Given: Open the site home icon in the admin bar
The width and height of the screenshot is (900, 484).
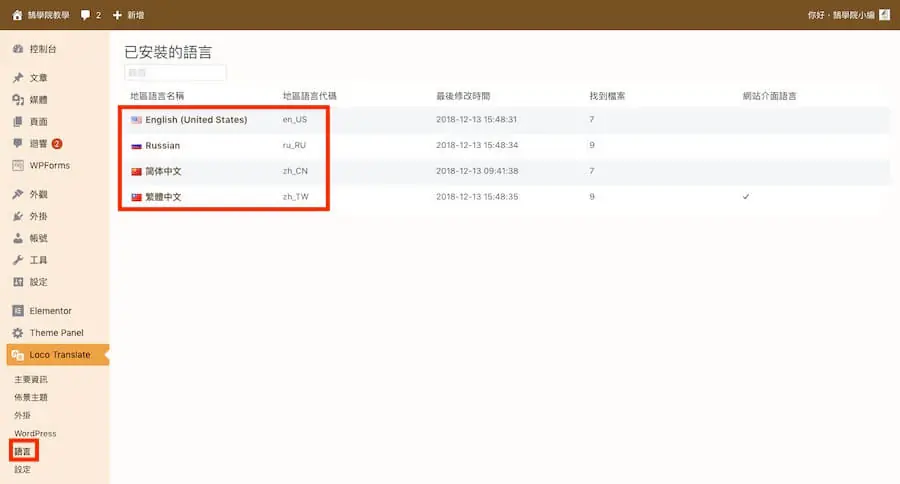Looking at the screenshot, I should [17, 15].
